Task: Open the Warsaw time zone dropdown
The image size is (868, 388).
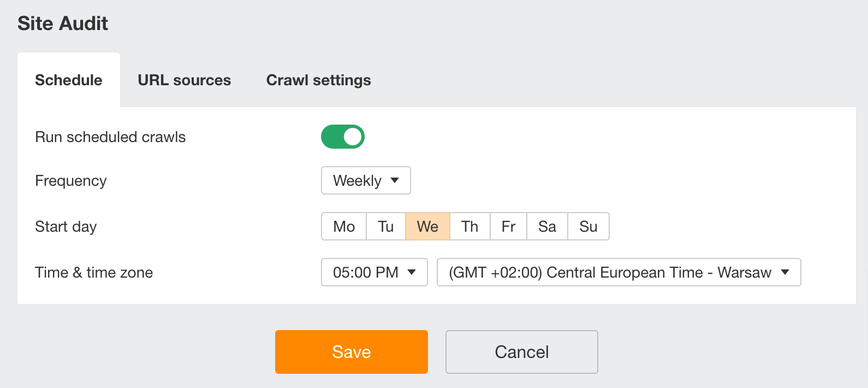Action: [x=618, y=272]
